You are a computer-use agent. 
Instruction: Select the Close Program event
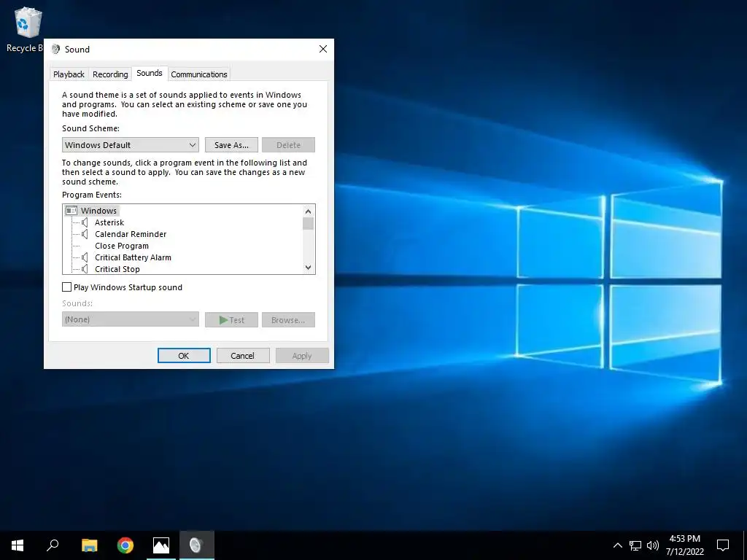pos(122,246)
